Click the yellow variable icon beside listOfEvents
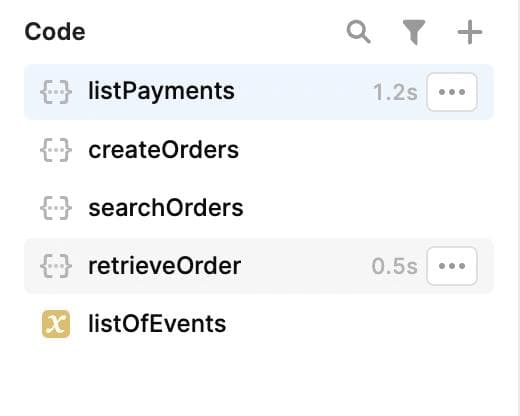520x416 pixels. [x=56, y=324]
